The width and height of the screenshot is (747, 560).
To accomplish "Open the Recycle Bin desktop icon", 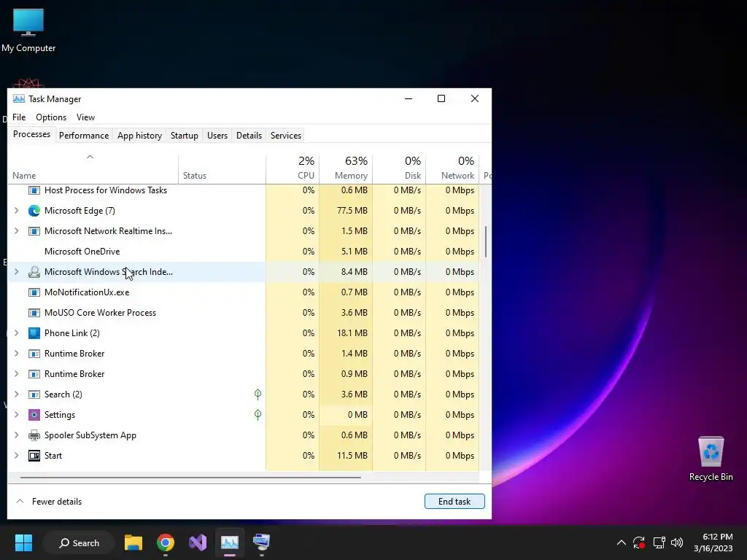I will click(x=711, y=459).
